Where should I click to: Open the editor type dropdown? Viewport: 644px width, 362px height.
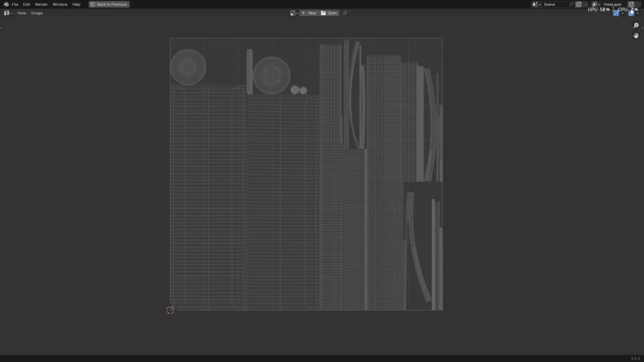point(8,13)
